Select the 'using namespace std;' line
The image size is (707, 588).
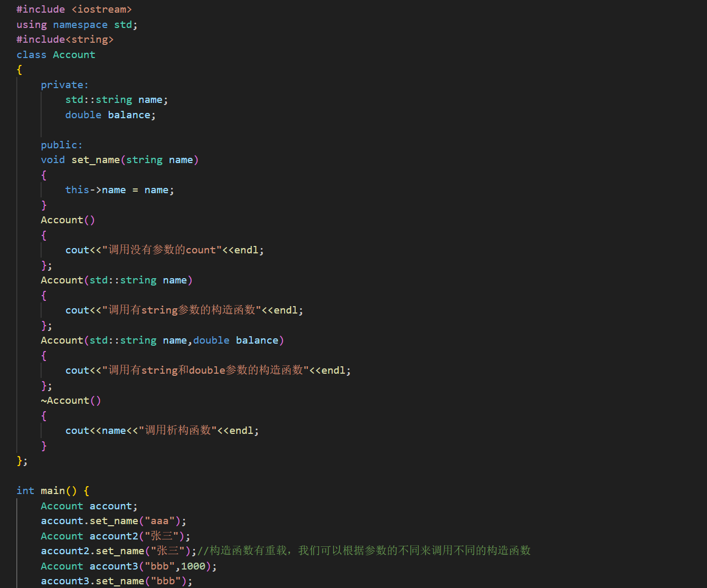[x=77, y=25]
